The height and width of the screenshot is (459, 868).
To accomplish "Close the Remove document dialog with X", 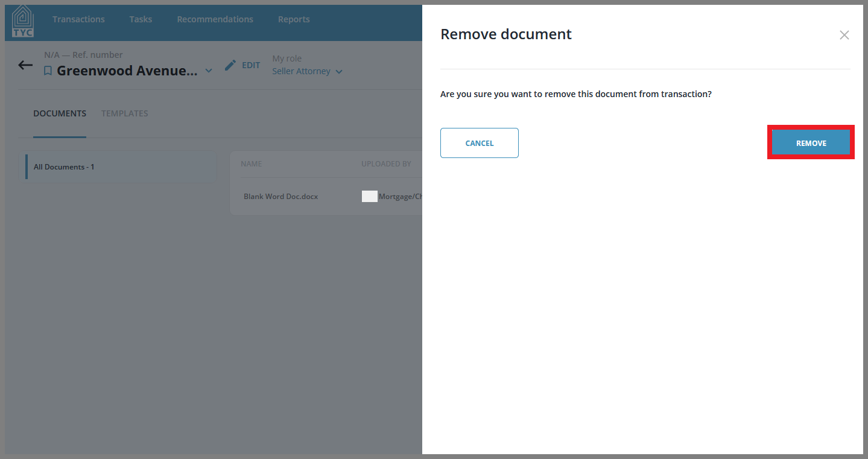I will 844,35.
